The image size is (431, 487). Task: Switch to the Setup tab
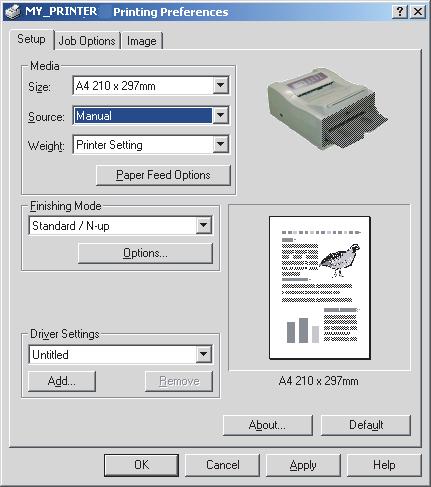click(x=31, y=39)
